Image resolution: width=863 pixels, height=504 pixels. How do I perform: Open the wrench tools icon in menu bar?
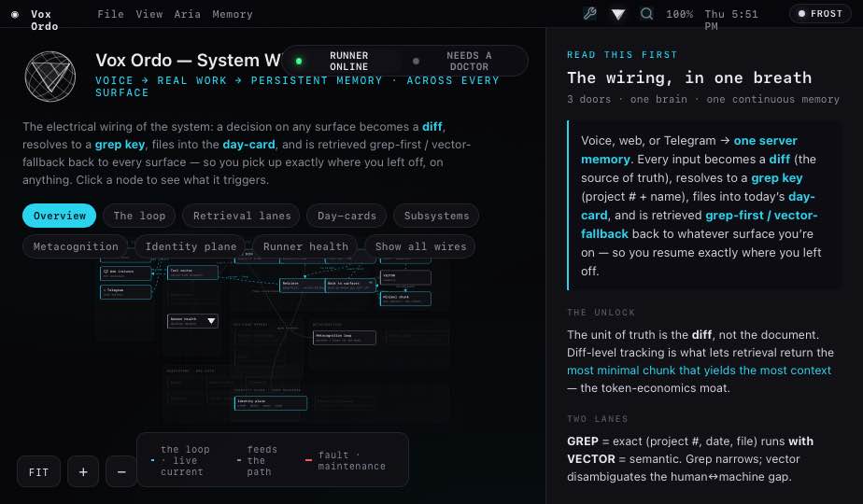pos(589,14)
